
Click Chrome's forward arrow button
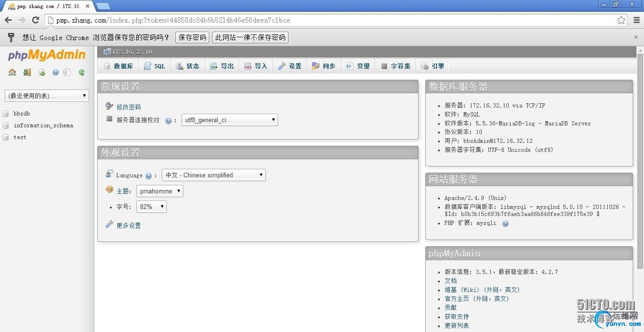coord(22,20)
